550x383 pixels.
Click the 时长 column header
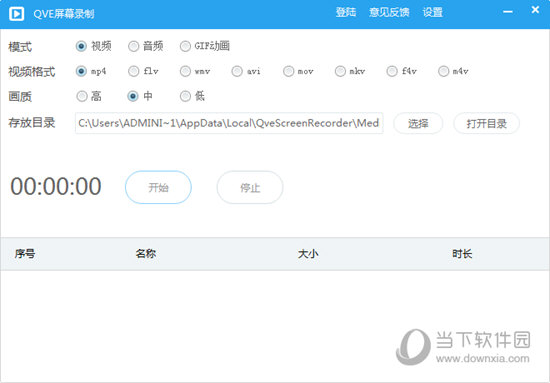point(462,254)
